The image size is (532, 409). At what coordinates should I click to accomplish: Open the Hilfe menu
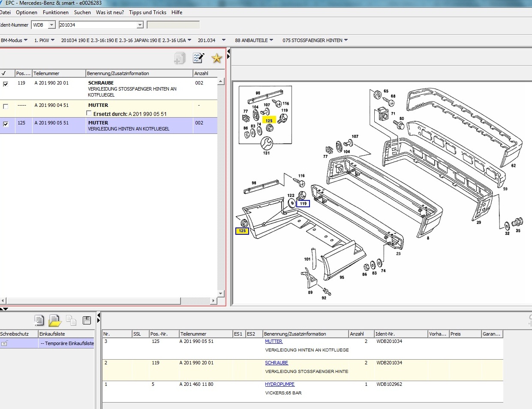[x=177, y=12]
